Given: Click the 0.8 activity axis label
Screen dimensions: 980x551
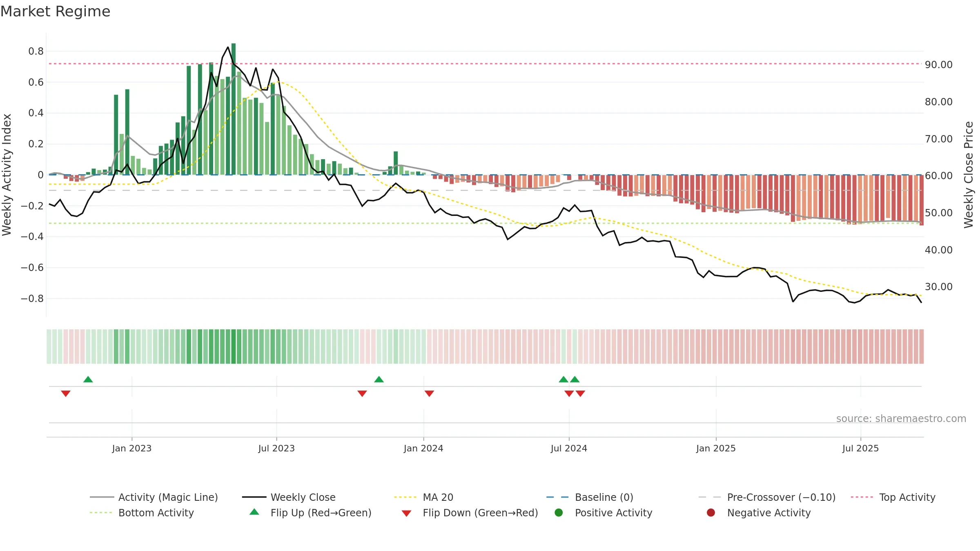Looking at the screenshot, I should coord(36,51).
